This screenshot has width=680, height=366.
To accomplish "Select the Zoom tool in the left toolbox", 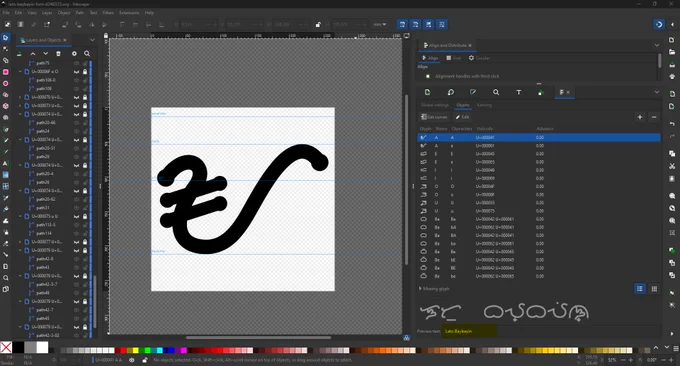I will [x=6, y=278].
